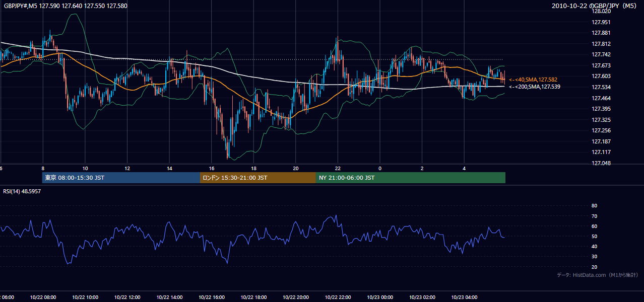
Task: Click the RSI 70 level label
Action: (594, 216)
